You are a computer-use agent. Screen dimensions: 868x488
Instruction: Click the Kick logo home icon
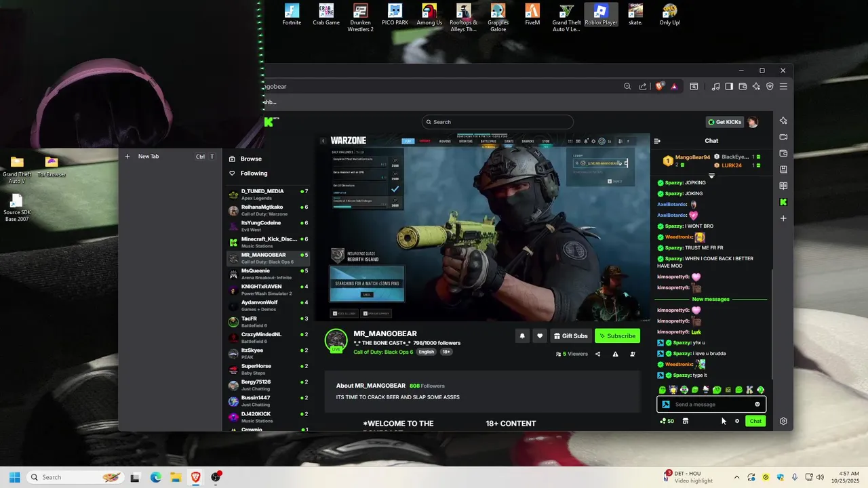269,122
